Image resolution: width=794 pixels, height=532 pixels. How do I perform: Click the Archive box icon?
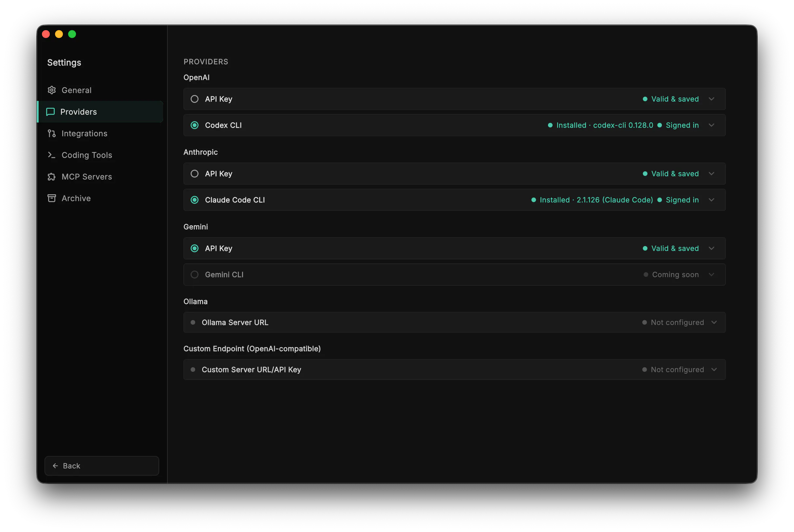click(x=51, y=199)
